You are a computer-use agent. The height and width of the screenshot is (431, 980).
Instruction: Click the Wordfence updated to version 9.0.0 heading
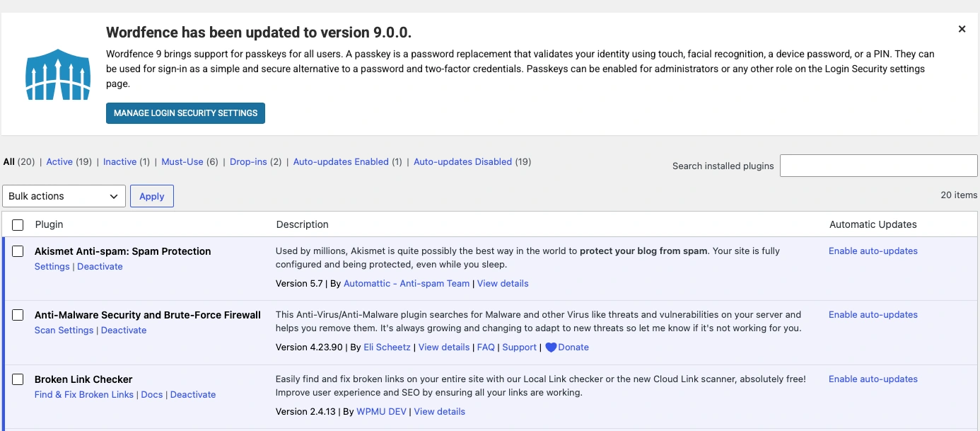[x=259, y=33]
